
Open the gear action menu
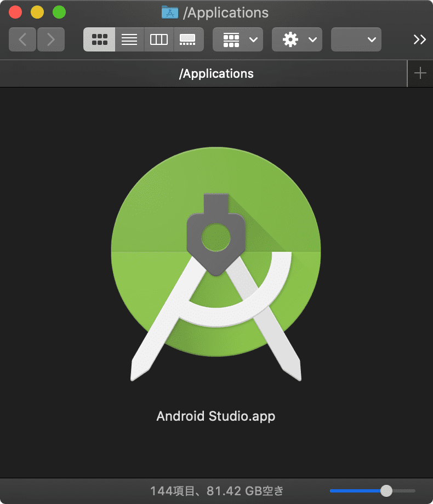coord(297,39)
